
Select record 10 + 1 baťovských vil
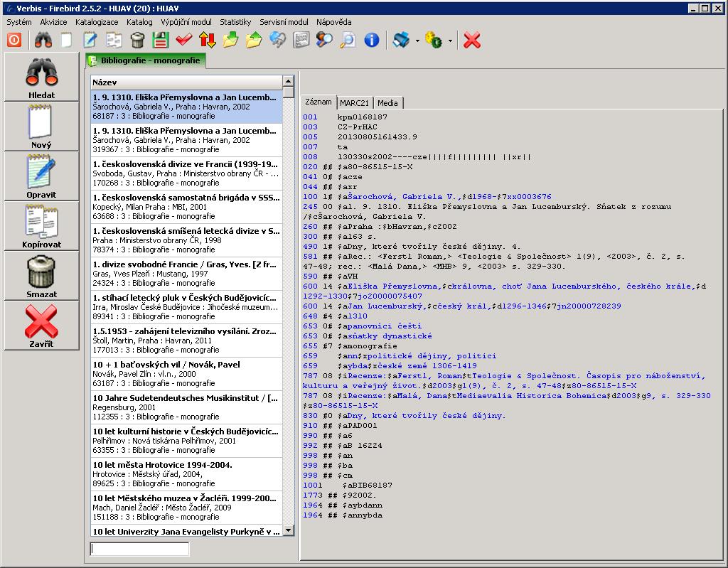point(186,375)
